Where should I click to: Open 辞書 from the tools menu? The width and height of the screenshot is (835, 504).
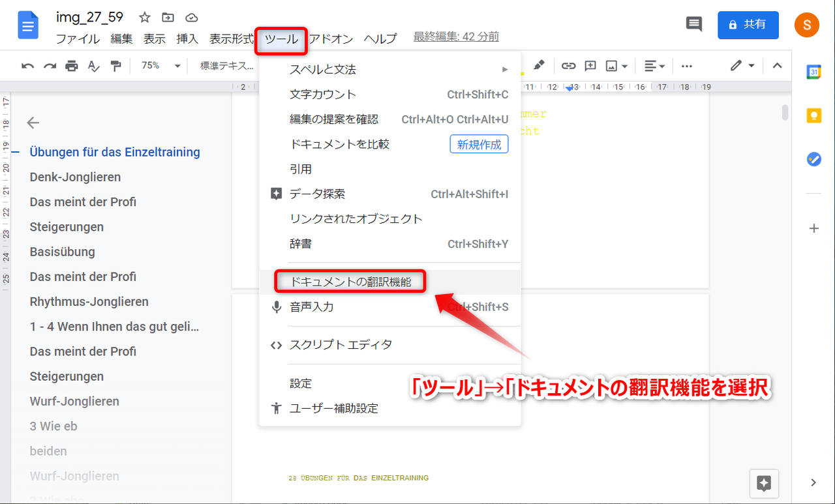click(x=390, y=244)
